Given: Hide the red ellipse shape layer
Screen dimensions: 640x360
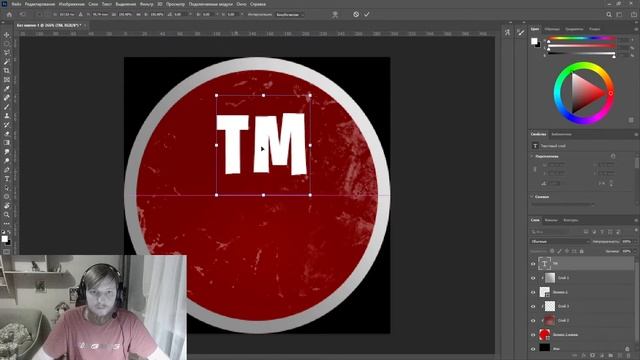Looking at the screenshot, I should pyautogui.click(x=533, y=335).
